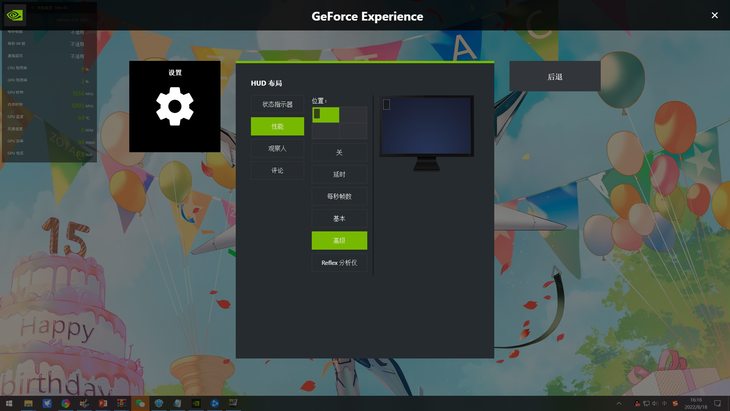Select the 状态指示器 HUD tab
Screen dimensions: 730x411
[x=277, y=104]
